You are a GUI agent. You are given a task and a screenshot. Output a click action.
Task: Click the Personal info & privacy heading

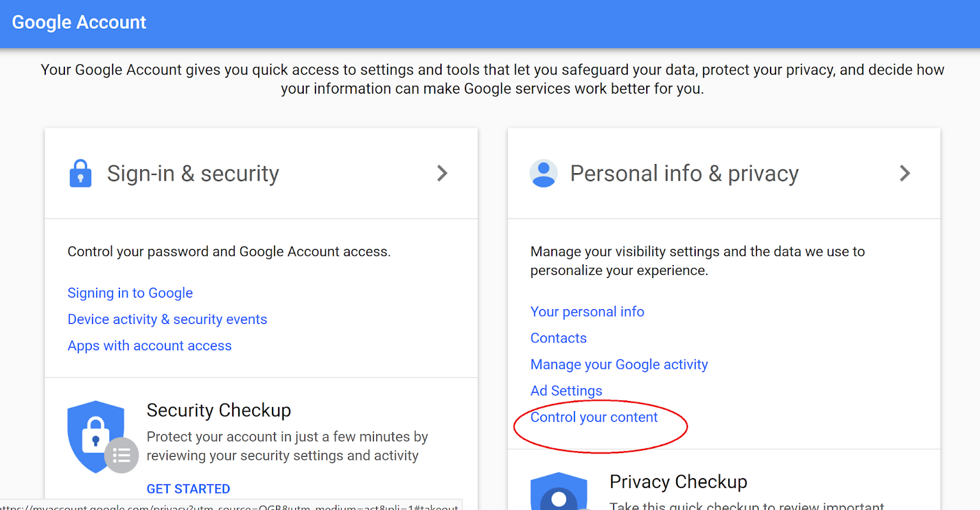tap(684, 174)
